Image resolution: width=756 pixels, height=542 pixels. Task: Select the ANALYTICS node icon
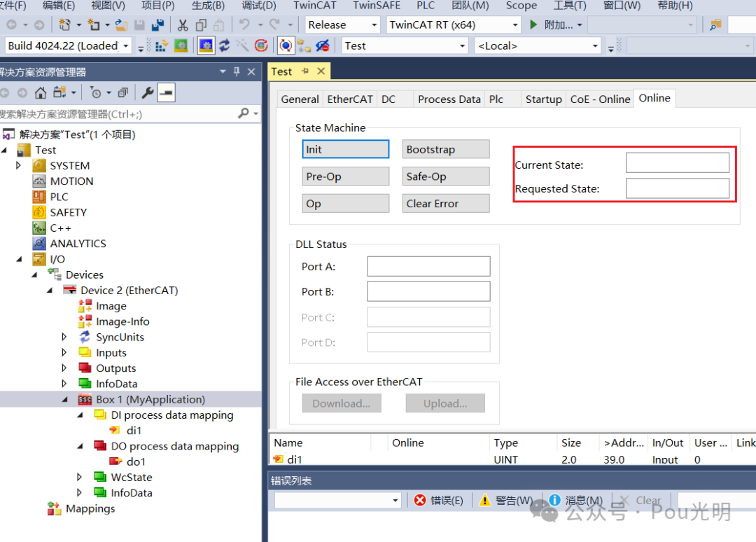tap(39, 244)
